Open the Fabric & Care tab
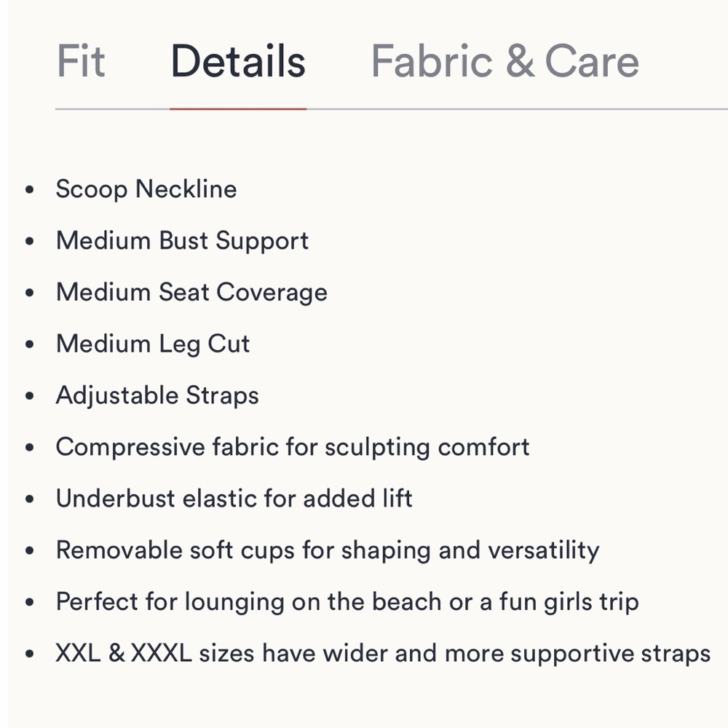The height and width of the screenshot is (728, 728). pyautogui.click(x=505, y=61)
